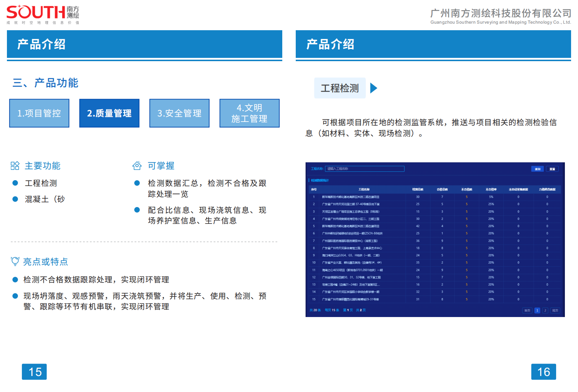Click the 检测总数 column header
The height and width of the screenshot is (392, 578).
click(418, 190)
